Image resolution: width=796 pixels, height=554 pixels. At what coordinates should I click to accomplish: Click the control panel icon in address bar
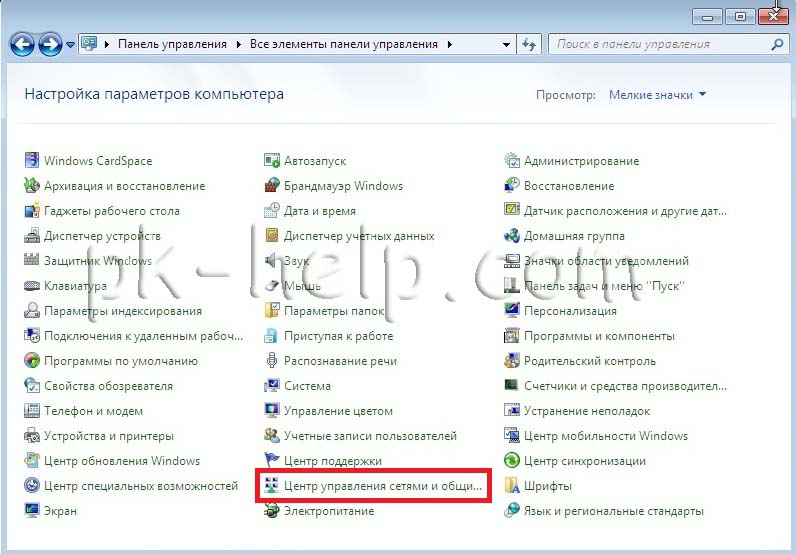[89, 44]
